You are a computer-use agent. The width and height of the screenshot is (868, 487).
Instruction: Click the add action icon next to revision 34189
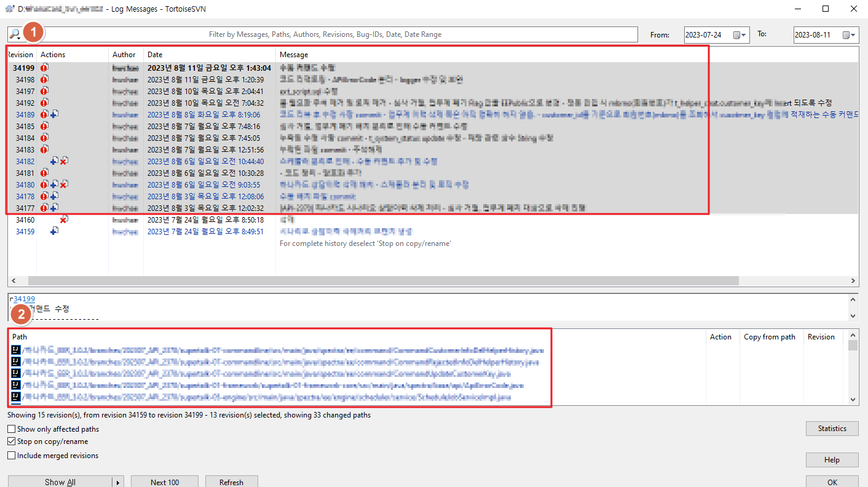pyautogui.click(x=54, y=114)
